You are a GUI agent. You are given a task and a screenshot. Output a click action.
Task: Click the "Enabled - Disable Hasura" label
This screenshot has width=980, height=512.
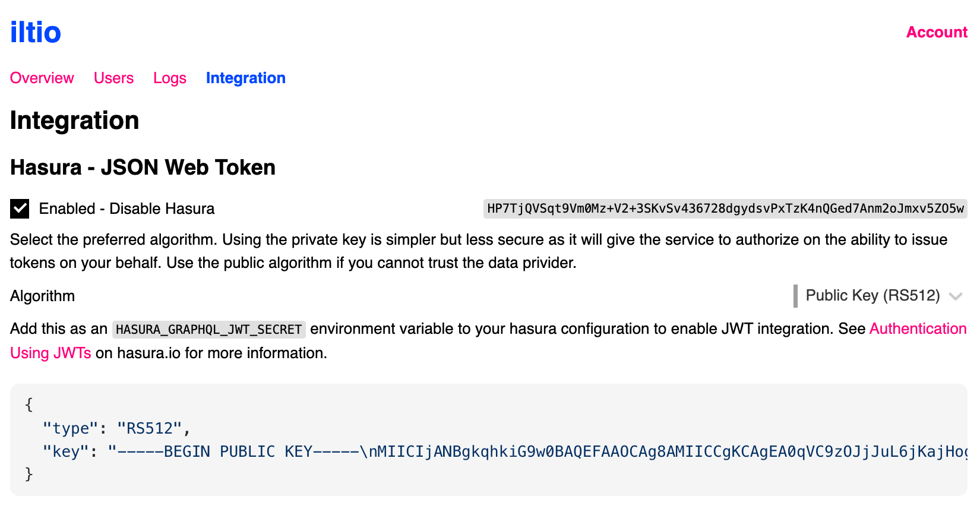click(x=127, y=208)
